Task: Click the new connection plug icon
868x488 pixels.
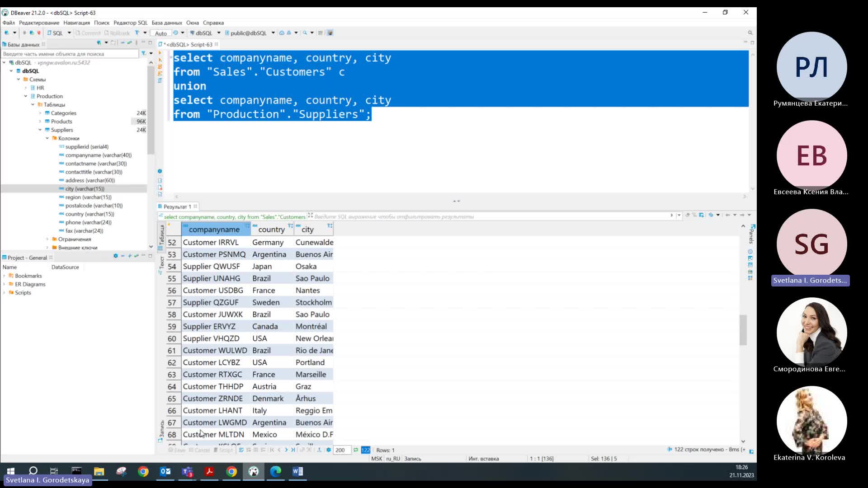Action: point(7,33)
